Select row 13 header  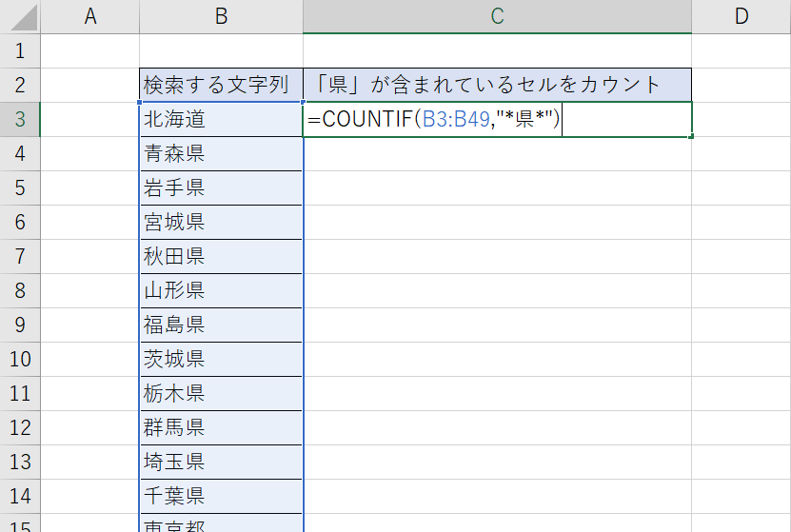[x=20, y=463]
